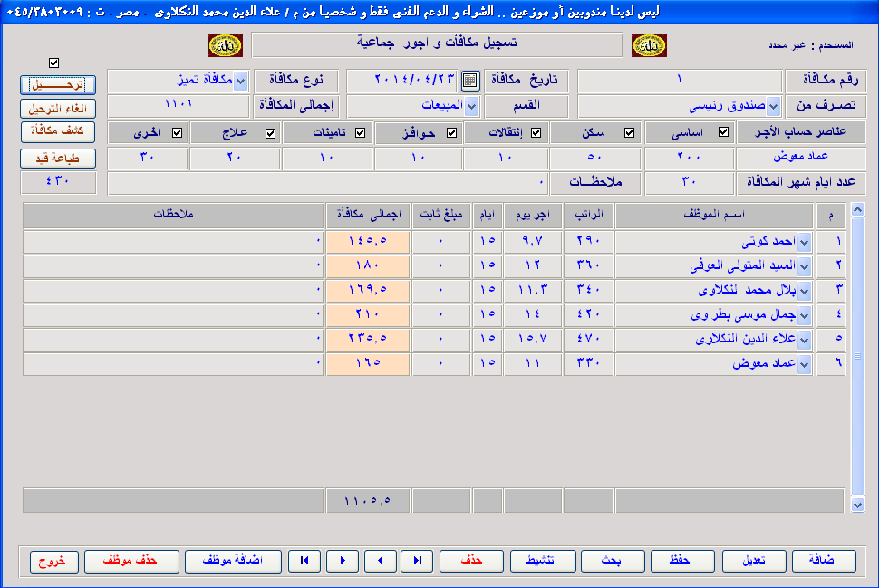The image size is (879, 588).
Task: Click the plain left-pointing arrow navigation button
Action: (x=380, y=561)
